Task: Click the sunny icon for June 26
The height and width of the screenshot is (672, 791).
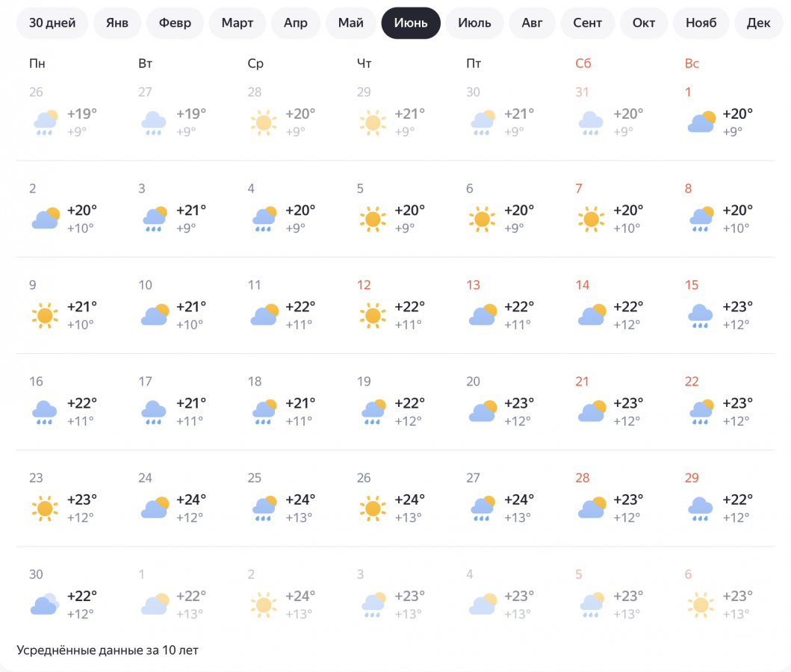Action: [x=372, y=508]
